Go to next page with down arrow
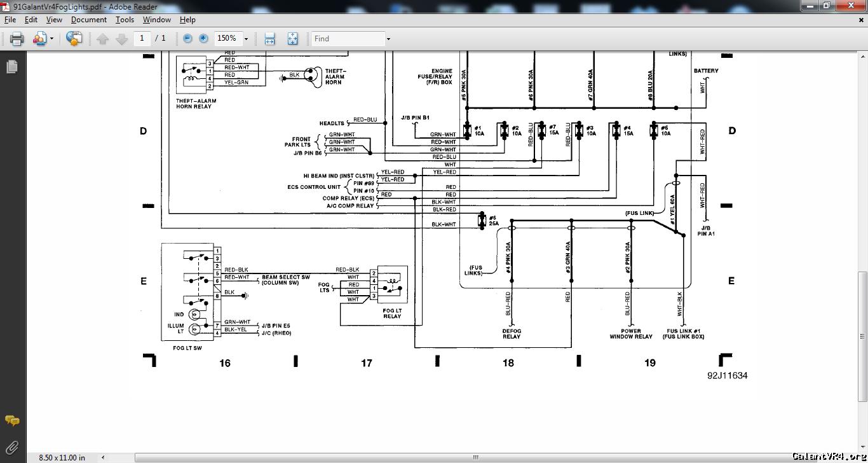 (x=122, y=39)
